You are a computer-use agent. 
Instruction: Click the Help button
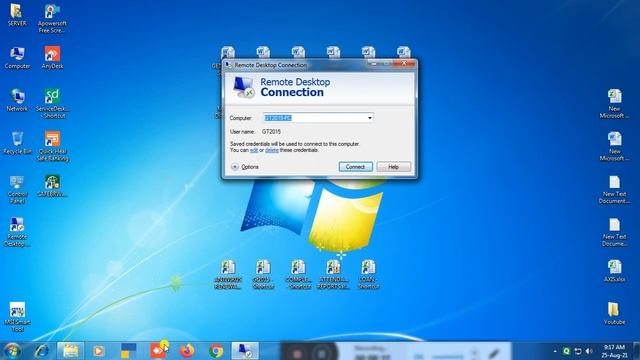pyautogui.click(x=393, y=167)
